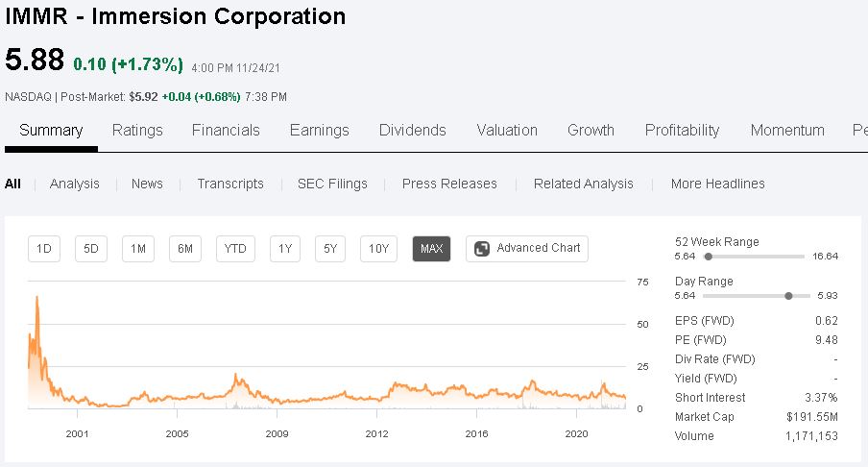Open the Ratings tab
The height and width of the screenshot is (467, 868).
tap(137, 130)
